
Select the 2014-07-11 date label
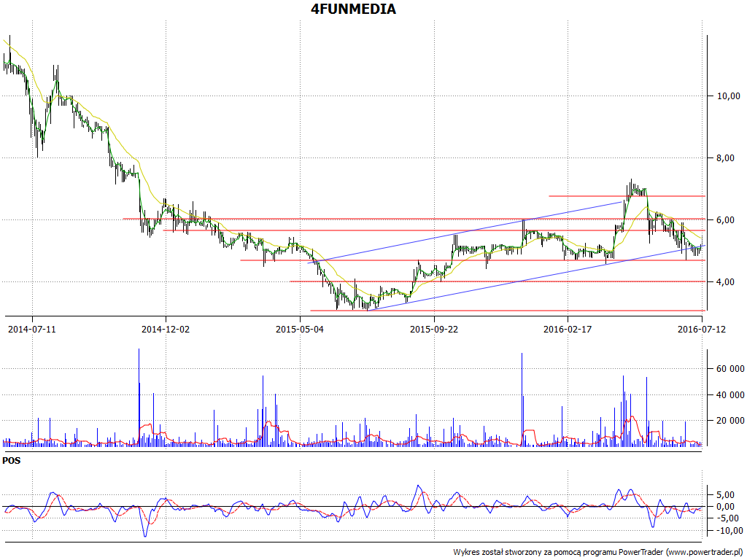point(32,329)
